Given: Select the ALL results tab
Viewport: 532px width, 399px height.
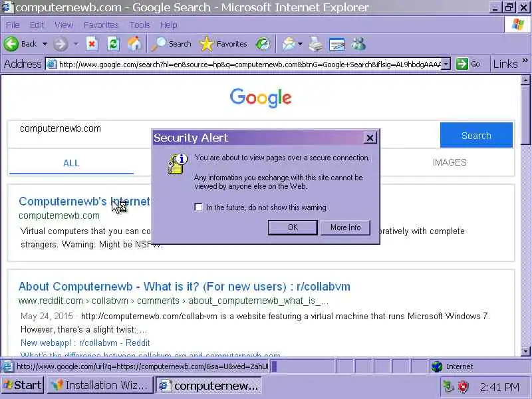Looking at the screenshot, I should coord(71,163).
